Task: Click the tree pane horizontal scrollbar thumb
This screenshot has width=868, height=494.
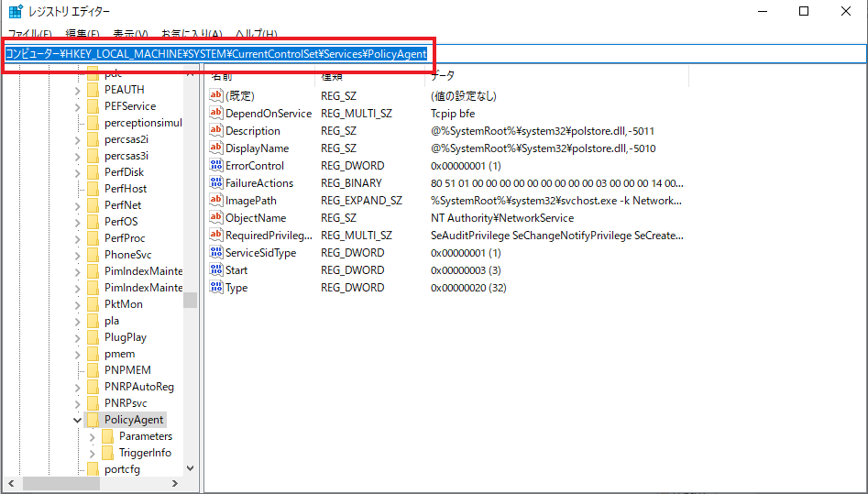Action: click(x=60, y=483)
